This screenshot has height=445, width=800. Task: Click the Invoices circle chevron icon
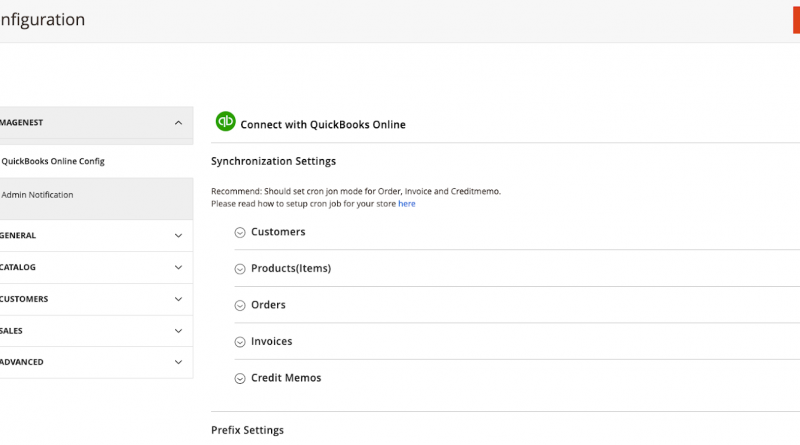pos(240,342)
